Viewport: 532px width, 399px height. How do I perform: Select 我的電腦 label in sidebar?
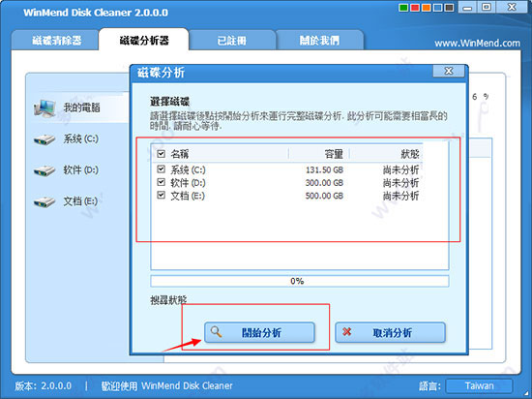[81, 107]
